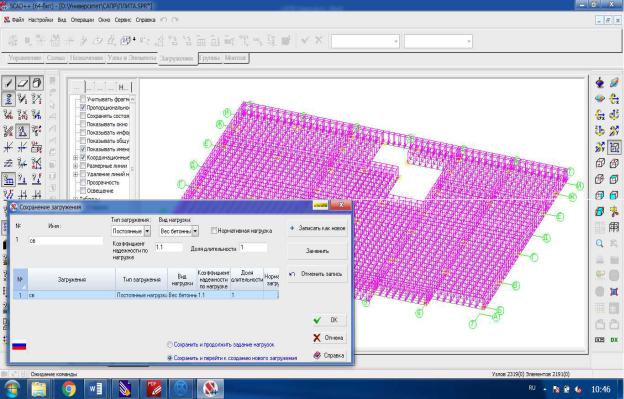The height and width of the screenshot is (399, 624).
Task: Expand the Размерные линии tree node
Action: pos(75,166)
